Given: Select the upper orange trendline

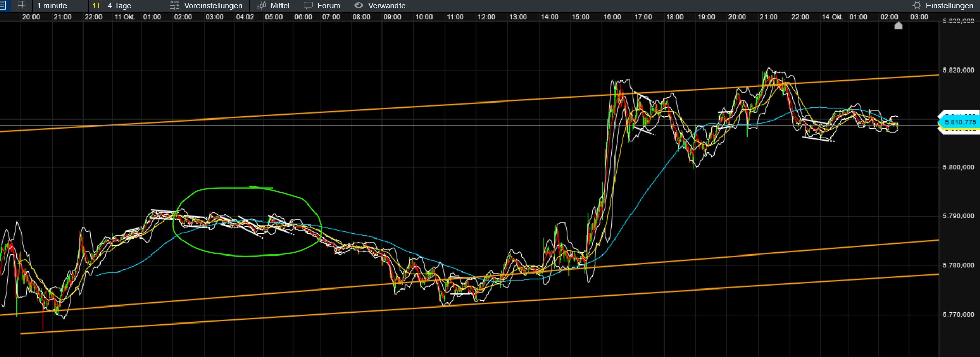Looking at the screenshot, I should 469,103.
